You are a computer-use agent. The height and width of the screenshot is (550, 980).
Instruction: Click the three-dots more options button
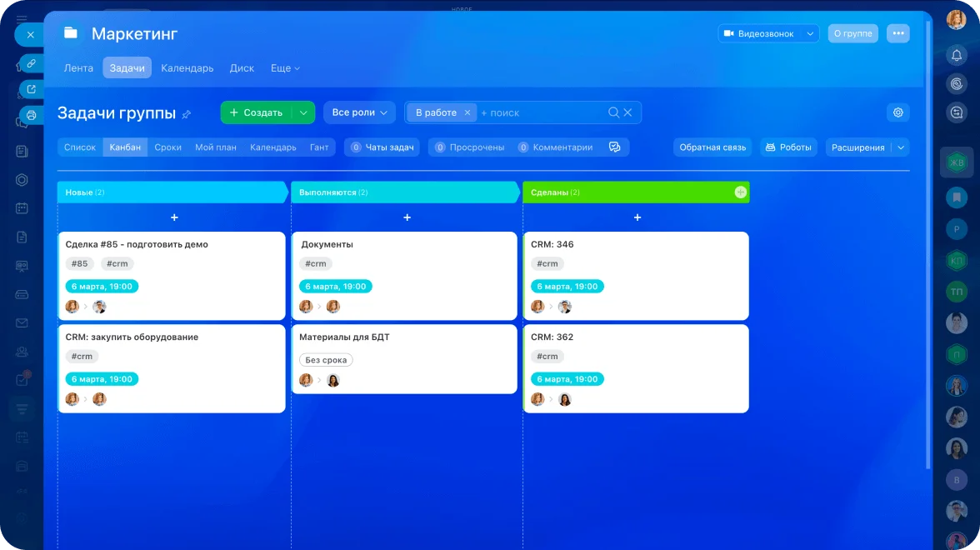(x=897, y=33)
